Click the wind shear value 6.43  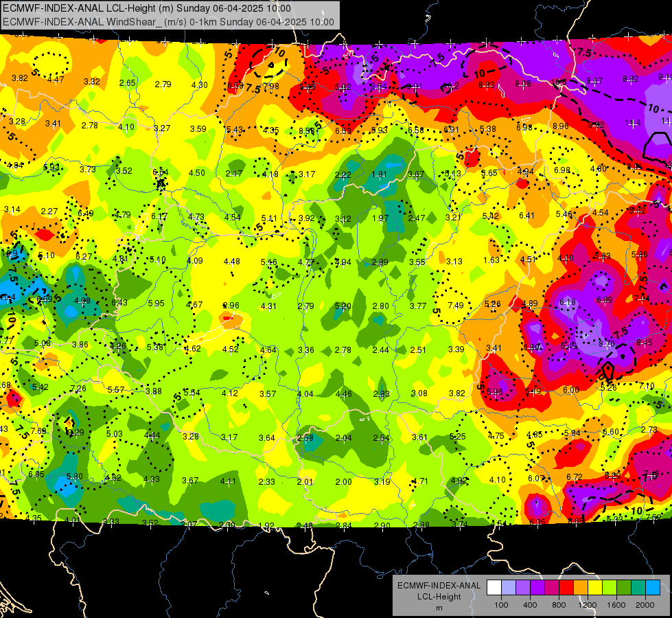pyautogui.click(x=119, y=302)
